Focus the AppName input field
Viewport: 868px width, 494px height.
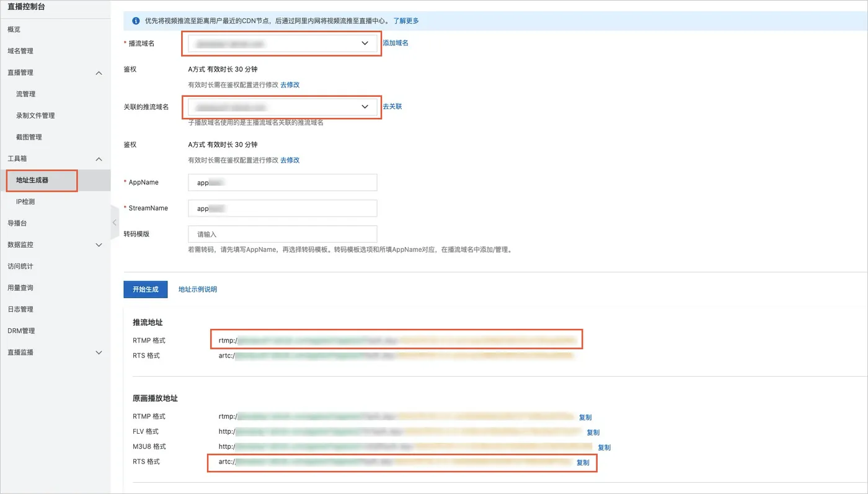(282, 182)
